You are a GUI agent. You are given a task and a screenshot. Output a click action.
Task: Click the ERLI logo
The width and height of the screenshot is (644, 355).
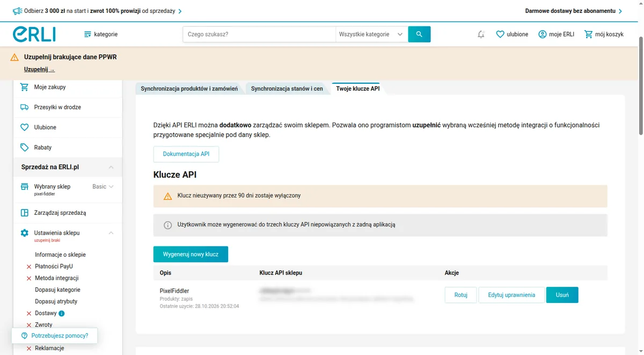(34, 34)
